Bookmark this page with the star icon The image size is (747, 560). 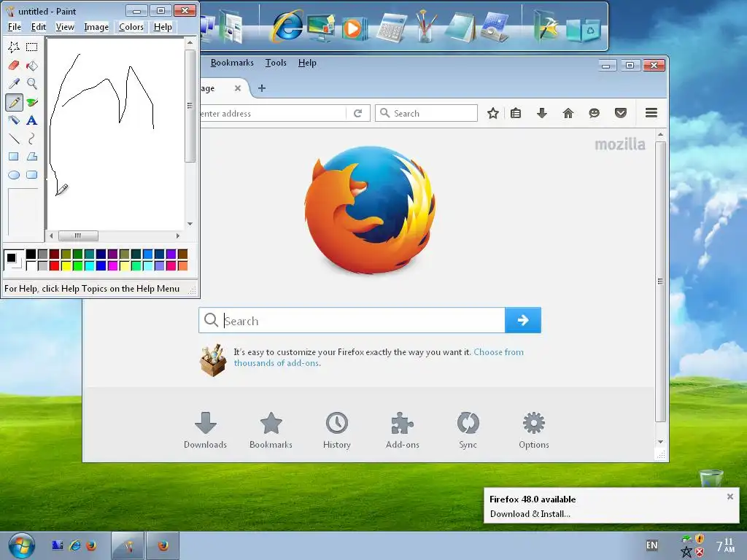click(493, 113)
